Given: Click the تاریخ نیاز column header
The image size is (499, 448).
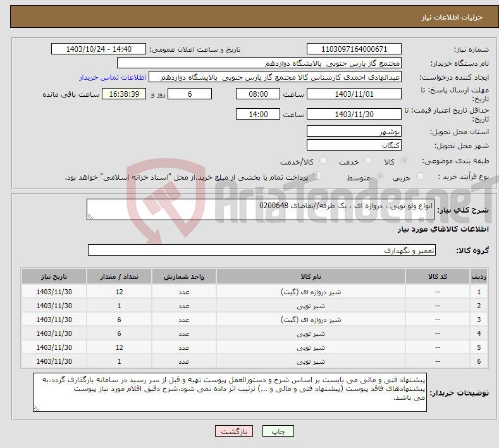Looking at the screenshot, I should (54, 277).
